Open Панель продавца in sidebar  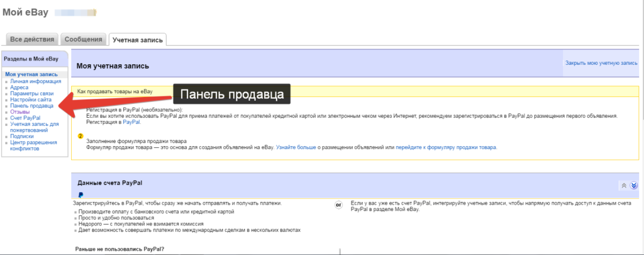pos(31,106)
